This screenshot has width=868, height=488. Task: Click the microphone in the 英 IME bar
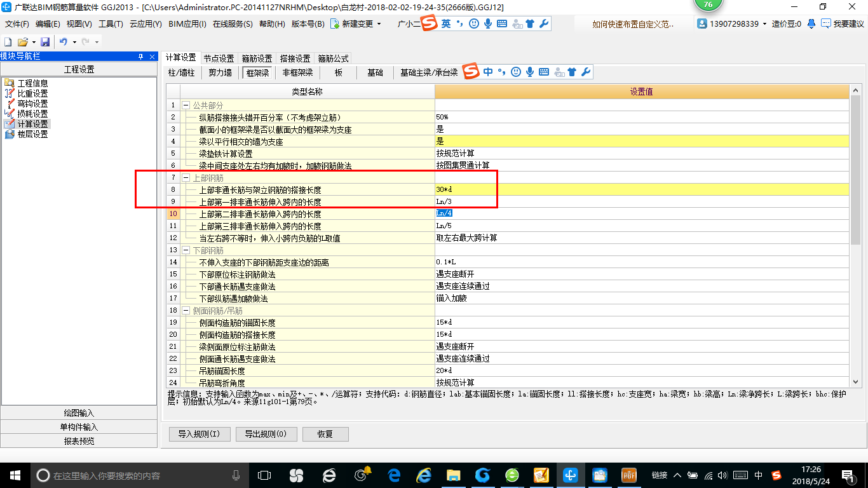pos(488,24)
